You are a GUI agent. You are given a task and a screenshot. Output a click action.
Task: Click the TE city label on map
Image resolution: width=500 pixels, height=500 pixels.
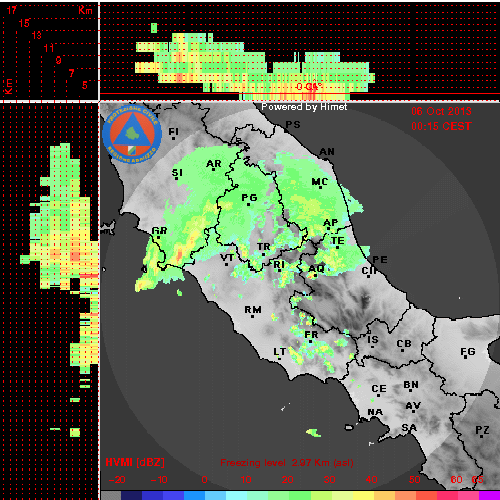(338, 241)
